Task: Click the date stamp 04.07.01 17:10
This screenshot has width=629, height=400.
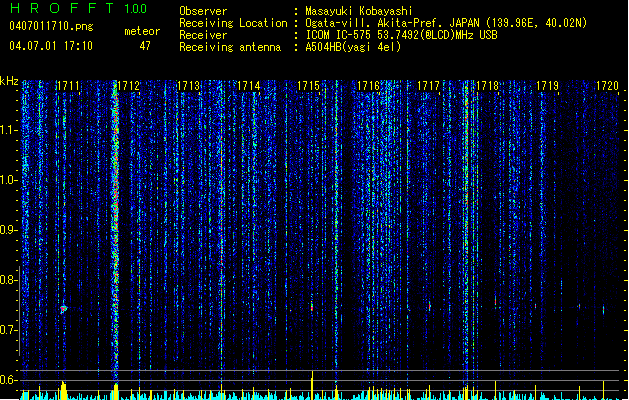Action: [x=51, y=46]
